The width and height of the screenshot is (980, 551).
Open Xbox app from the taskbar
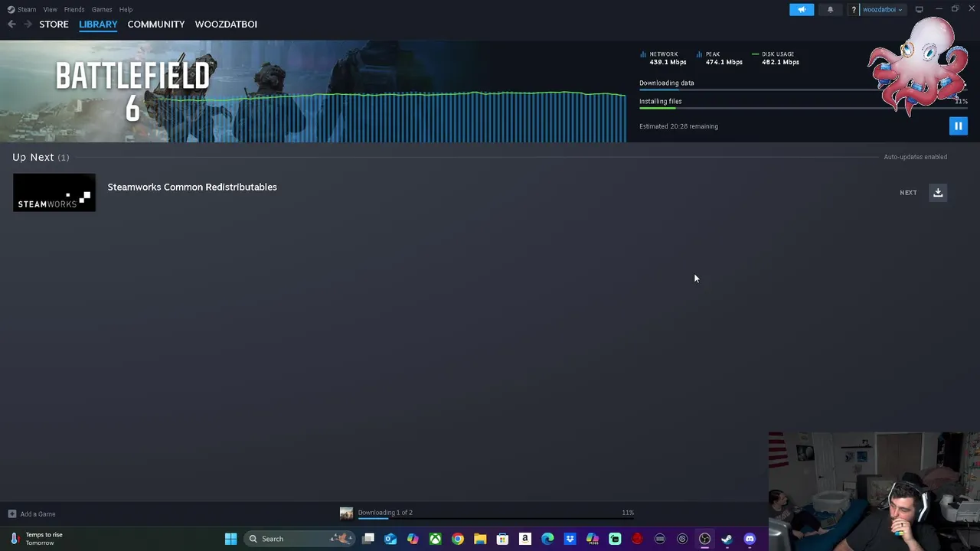click(x=435, y=539)
